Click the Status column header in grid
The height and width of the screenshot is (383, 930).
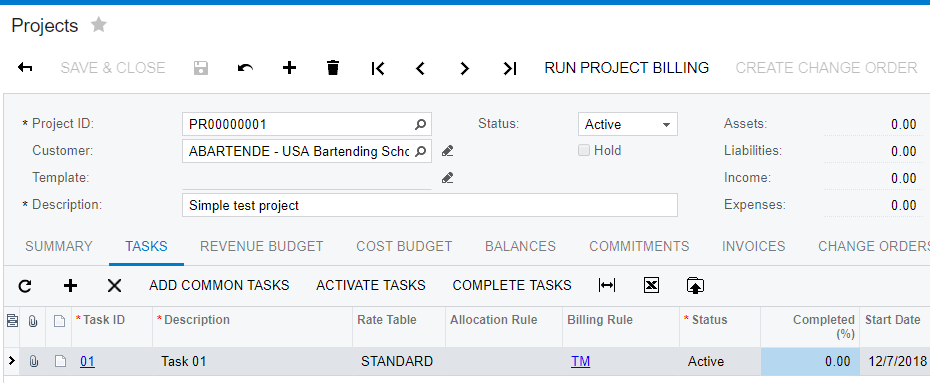[720, 327]
